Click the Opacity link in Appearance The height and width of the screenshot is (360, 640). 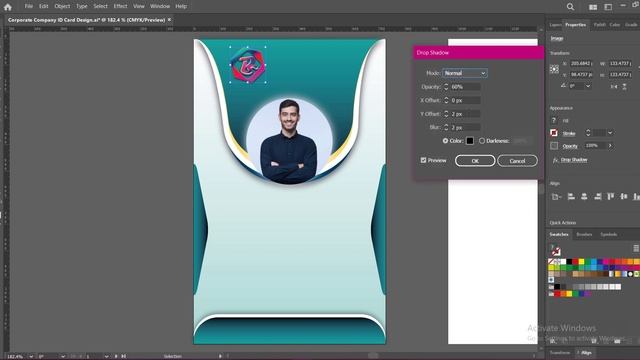(570, 146)
